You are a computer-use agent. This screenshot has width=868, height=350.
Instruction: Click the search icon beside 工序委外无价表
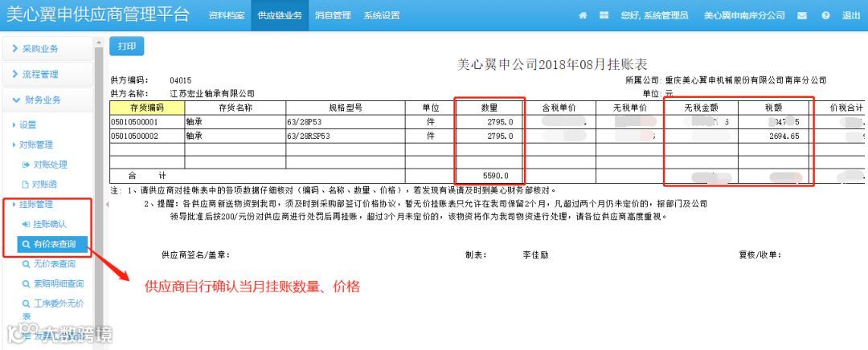click(26, 303)
